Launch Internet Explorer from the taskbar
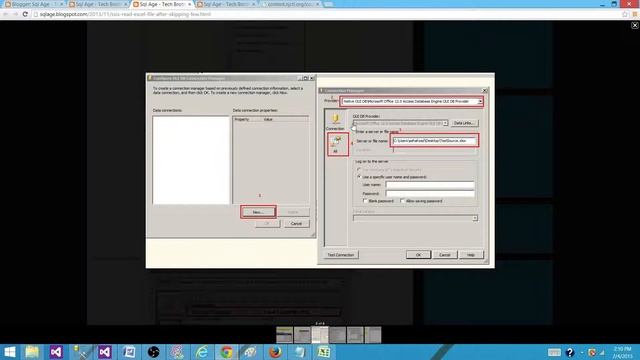 [x=202, y=352]
